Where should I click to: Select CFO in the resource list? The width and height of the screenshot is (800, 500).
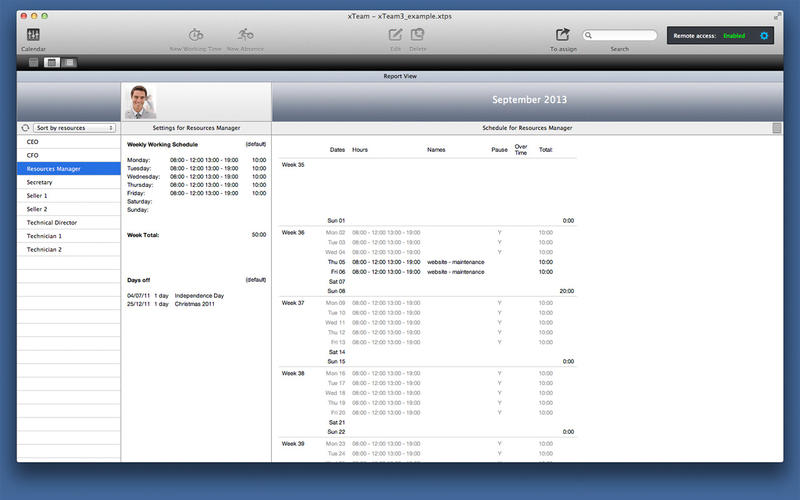click(x=69, y=155)
